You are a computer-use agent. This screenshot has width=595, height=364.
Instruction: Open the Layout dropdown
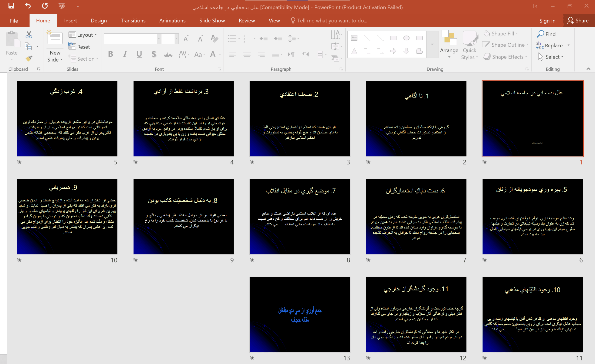(x=83, y=35)
